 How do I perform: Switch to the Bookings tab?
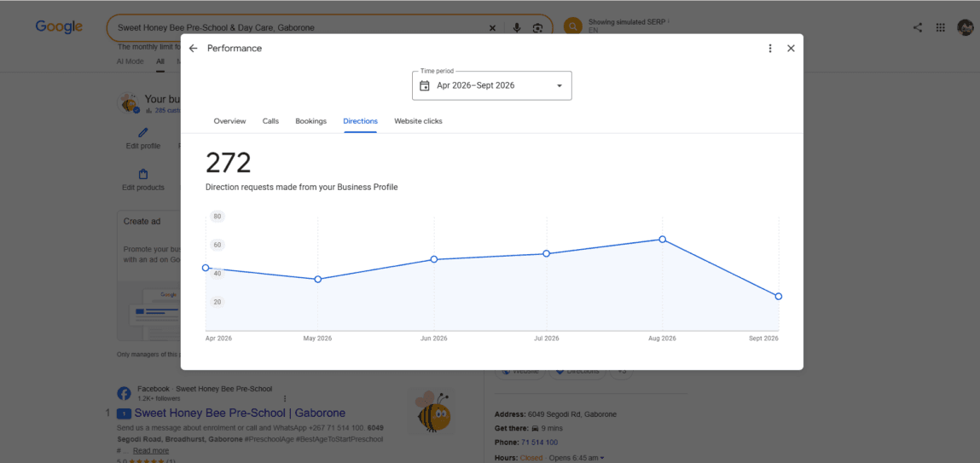(x=310, y=121)
